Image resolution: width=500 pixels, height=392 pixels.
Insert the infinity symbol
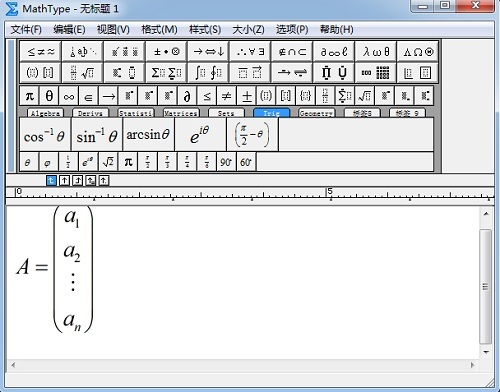[69, 96]
